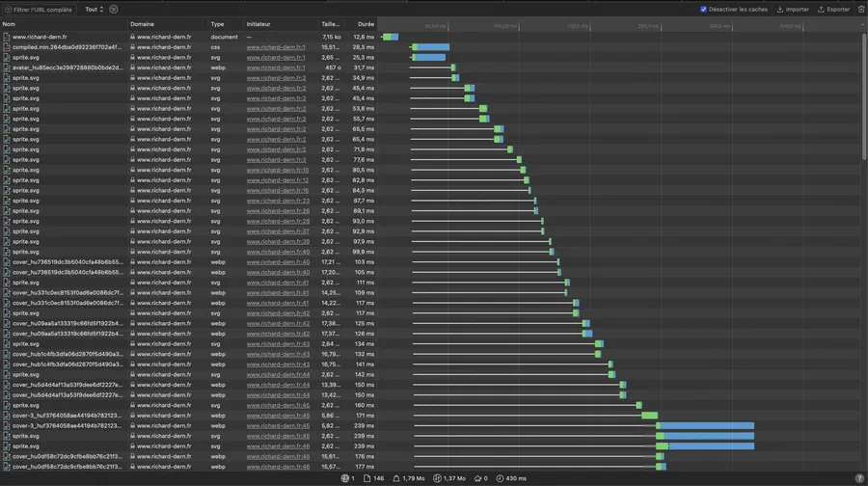Select compiled.min.264dba0d92236f702a4f request name

[67, 47]
